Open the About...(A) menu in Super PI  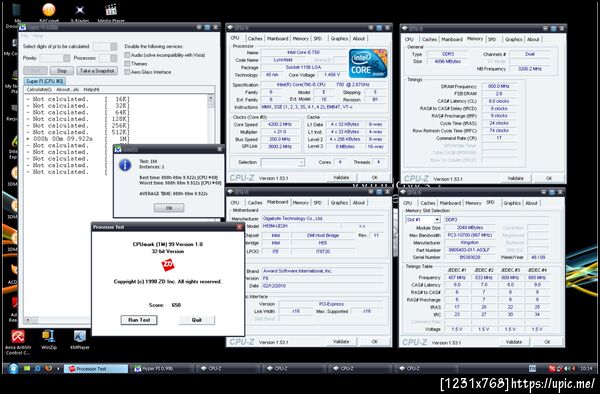67,90
